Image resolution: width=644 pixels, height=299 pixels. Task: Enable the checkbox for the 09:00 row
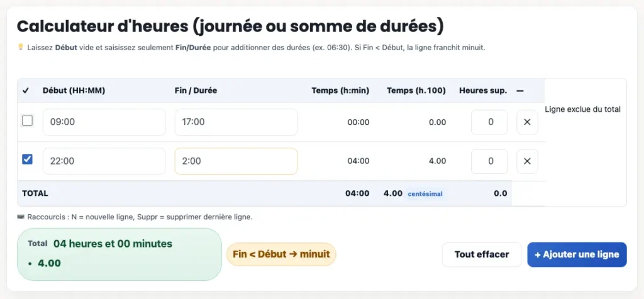coord(28,121)
